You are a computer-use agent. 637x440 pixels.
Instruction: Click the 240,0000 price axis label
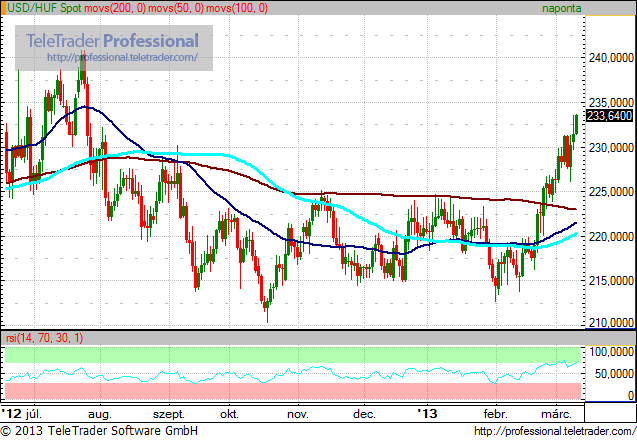pyautogui.click(x=611, y=58)
